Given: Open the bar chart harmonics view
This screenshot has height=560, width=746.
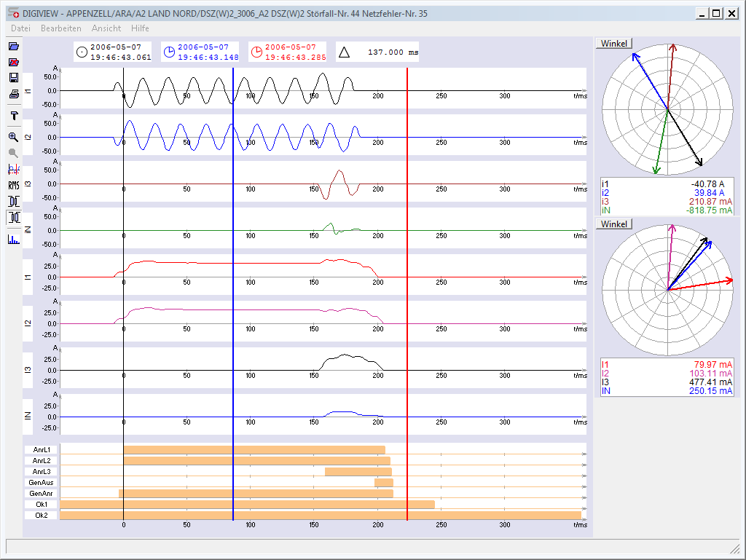Looking at the screenshot, I should (x=13, y=237).
